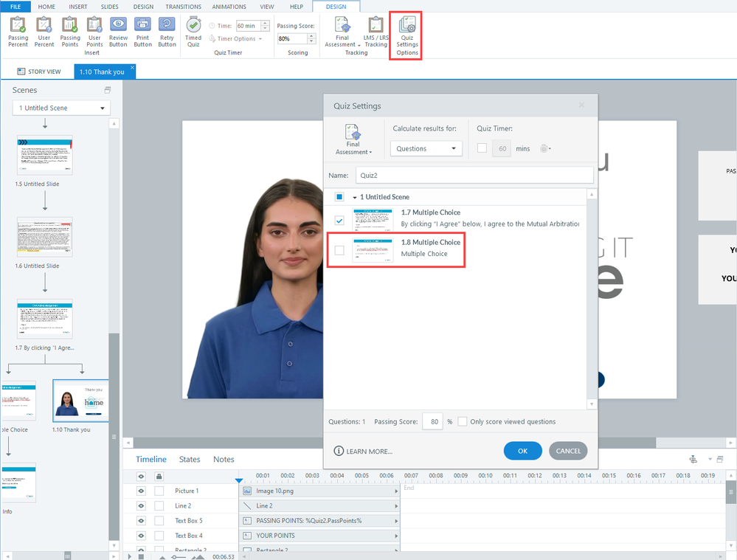
Task: Open Final Assessment dropdown in dialog
Action: (353, 139)
